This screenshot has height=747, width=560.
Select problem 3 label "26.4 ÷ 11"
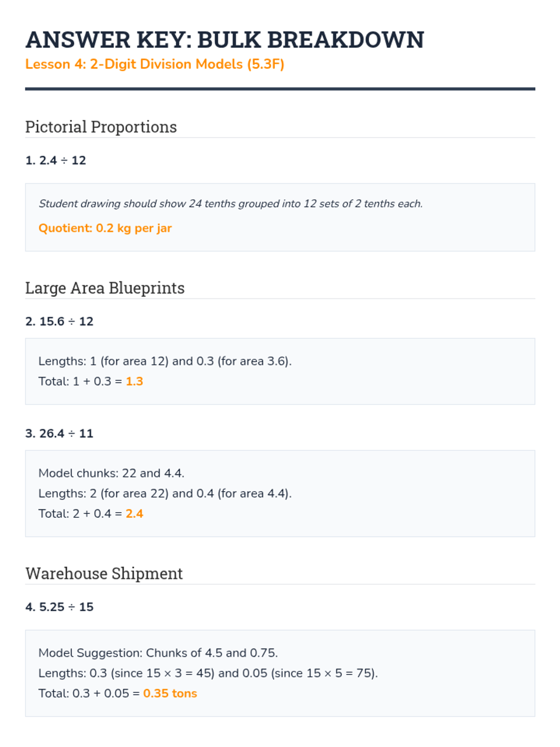tap(59, 434)
